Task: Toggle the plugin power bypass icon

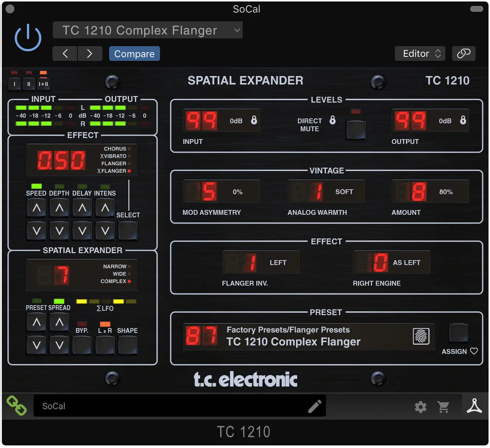Action: point(28,38)
